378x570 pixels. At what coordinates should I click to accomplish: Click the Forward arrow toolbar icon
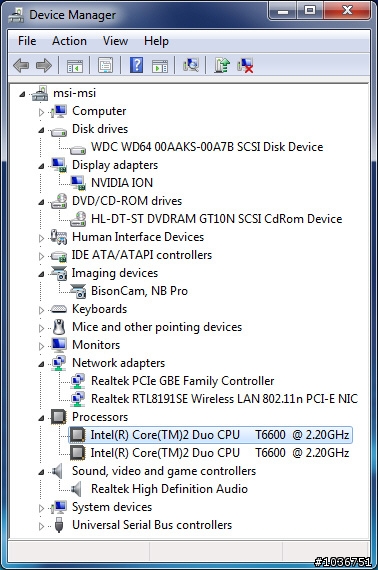[x=44, y=65]
